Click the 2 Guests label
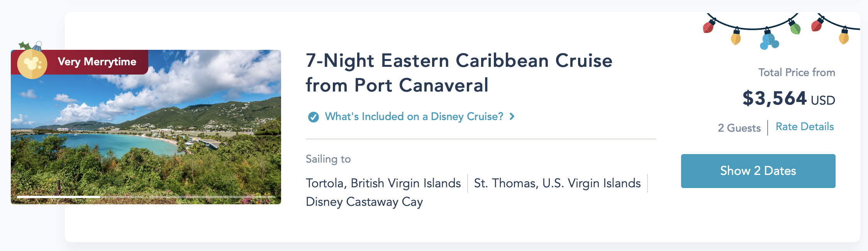868x251 pixels. [x=739, y=128]
